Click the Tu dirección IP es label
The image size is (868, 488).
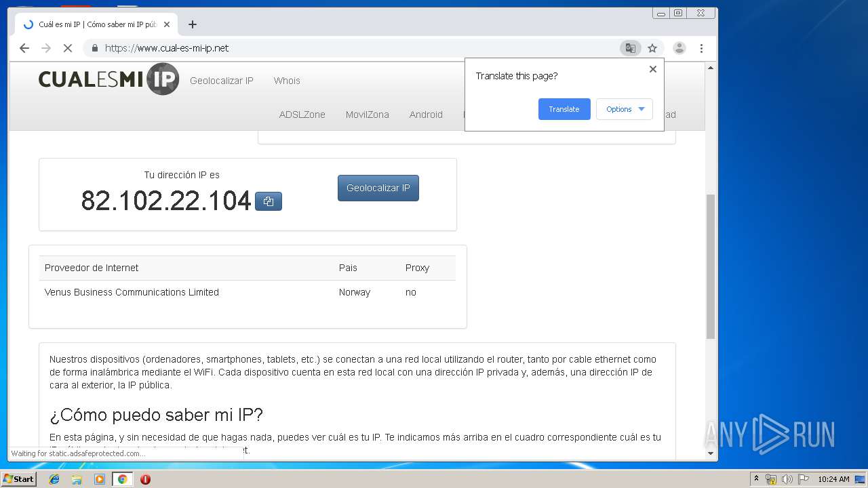tap(182, 175)
